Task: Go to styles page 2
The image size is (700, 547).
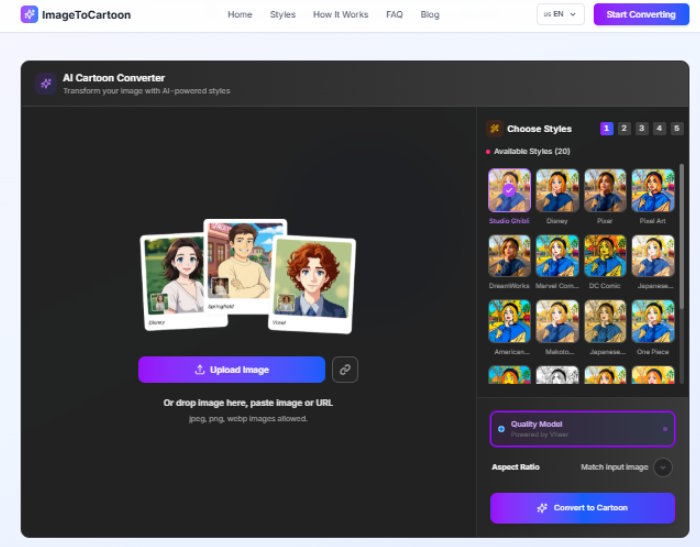Action: click(624, 129)
